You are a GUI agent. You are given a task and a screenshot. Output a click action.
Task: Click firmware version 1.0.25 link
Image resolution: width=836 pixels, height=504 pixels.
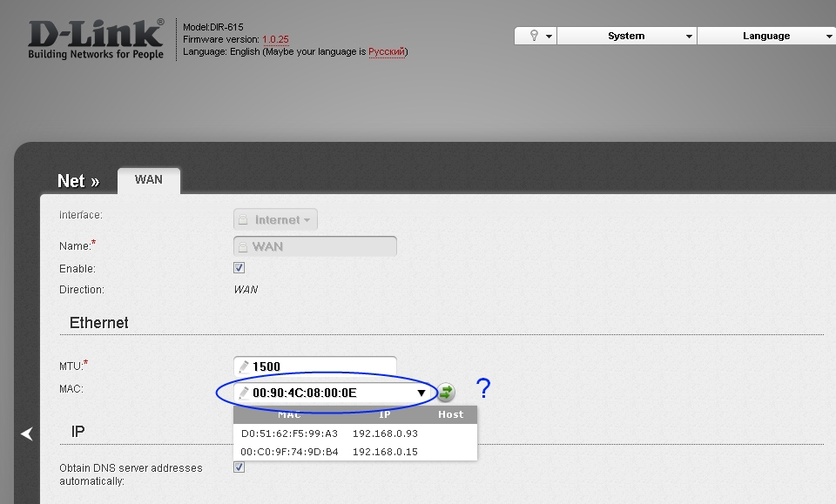275,39
